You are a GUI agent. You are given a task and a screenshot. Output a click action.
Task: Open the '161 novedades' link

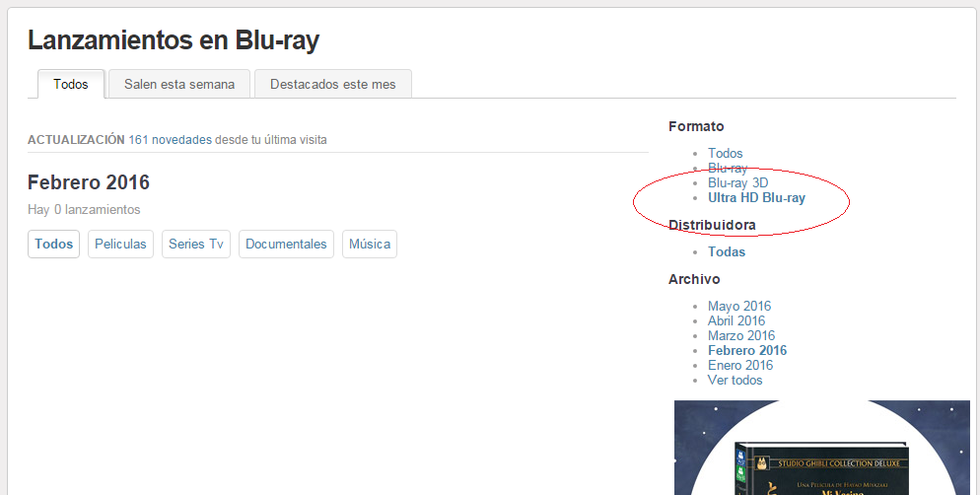point(170,140)
